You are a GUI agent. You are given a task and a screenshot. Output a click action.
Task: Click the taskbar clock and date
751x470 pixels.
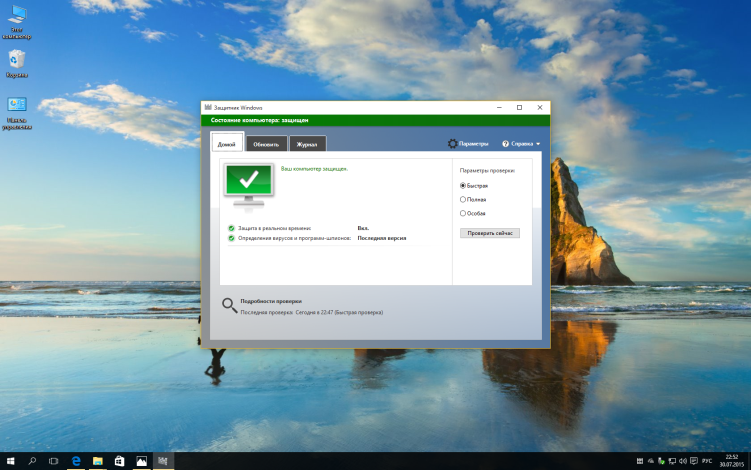[x=732, y=461]
